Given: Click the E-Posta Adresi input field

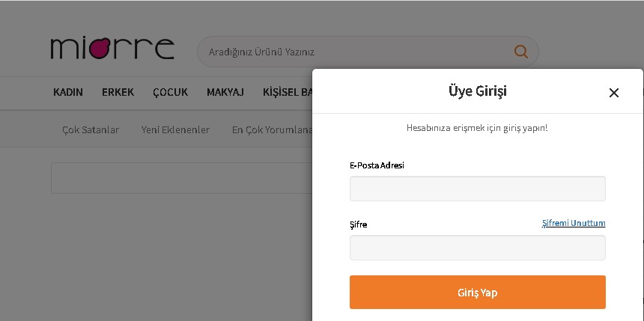Looking at the screenshot, I should pos(477,189).
